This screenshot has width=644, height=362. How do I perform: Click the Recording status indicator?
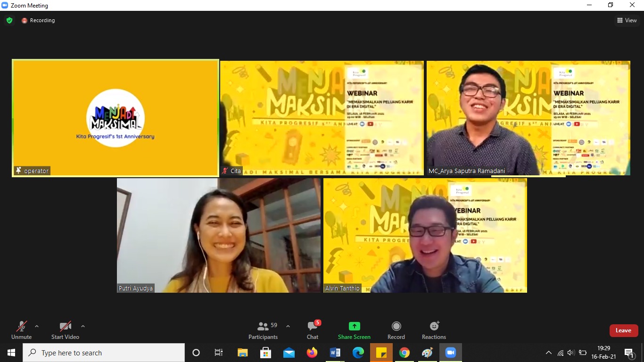point(38,20)
